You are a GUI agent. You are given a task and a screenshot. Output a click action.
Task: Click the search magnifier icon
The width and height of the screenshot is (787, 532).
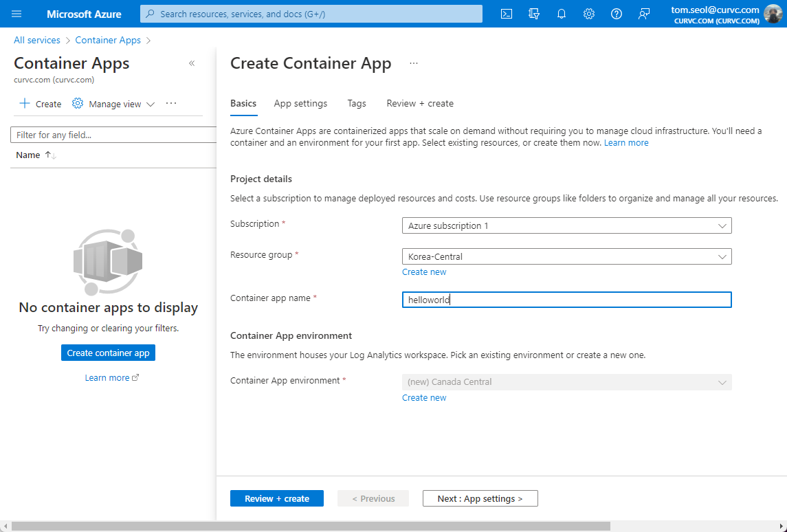coord(150,14)
